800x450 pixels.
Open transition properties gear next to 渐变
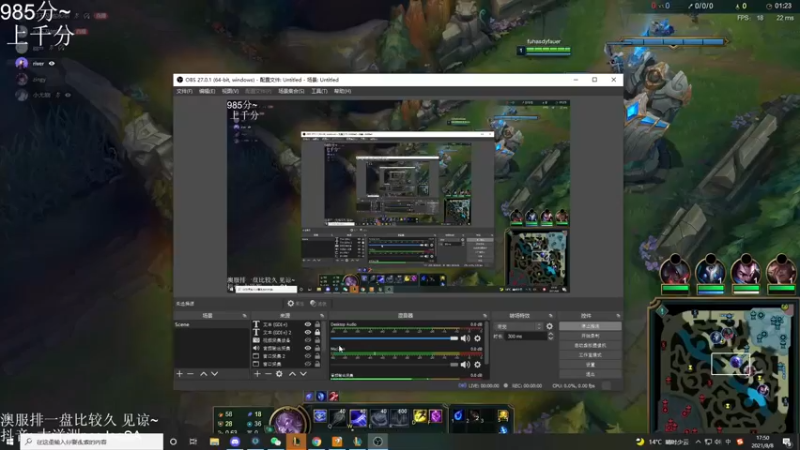[x=549, y=326]
